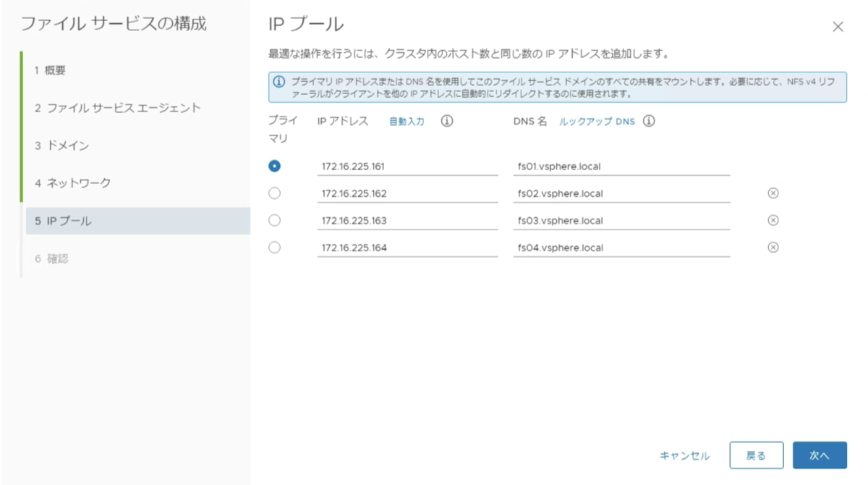Remove the 172.16.225.163 row
This screenshot has height=485, width=868.
pyautogui.click(x=772, y=220)
